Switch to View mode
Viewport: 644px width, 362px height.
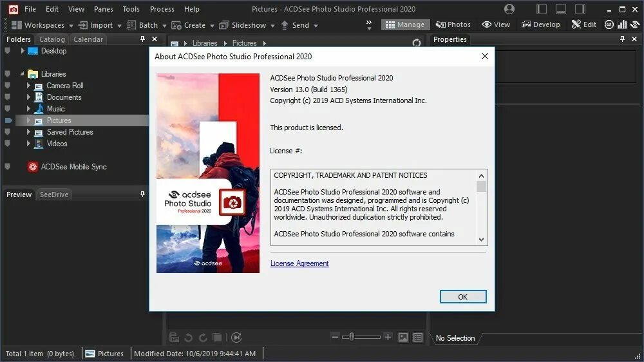click(x=496, y=24)
